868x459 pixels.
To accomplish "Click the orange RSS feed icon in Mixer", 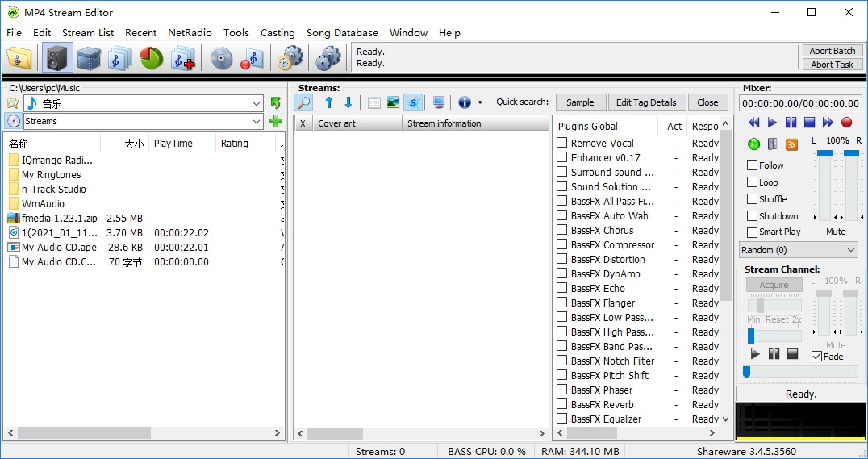I will [791, 144].
